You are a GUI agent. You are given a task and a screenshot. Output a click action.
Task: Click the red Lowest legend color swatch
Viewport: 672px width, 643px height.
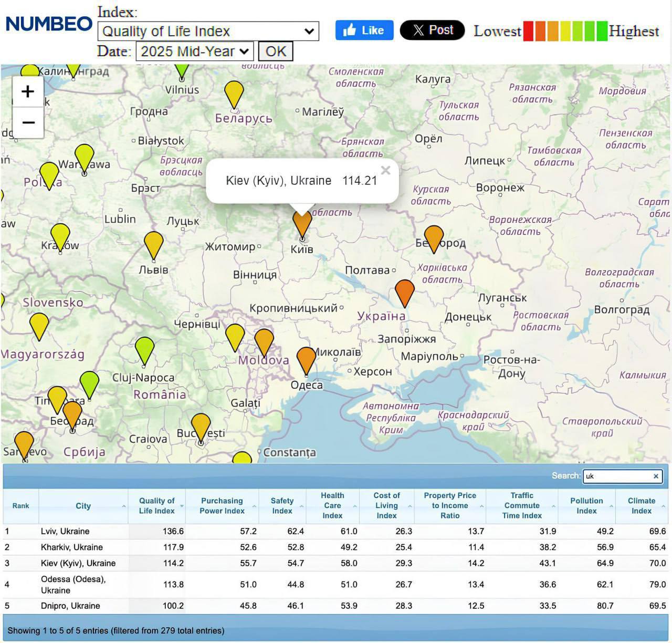528,32
